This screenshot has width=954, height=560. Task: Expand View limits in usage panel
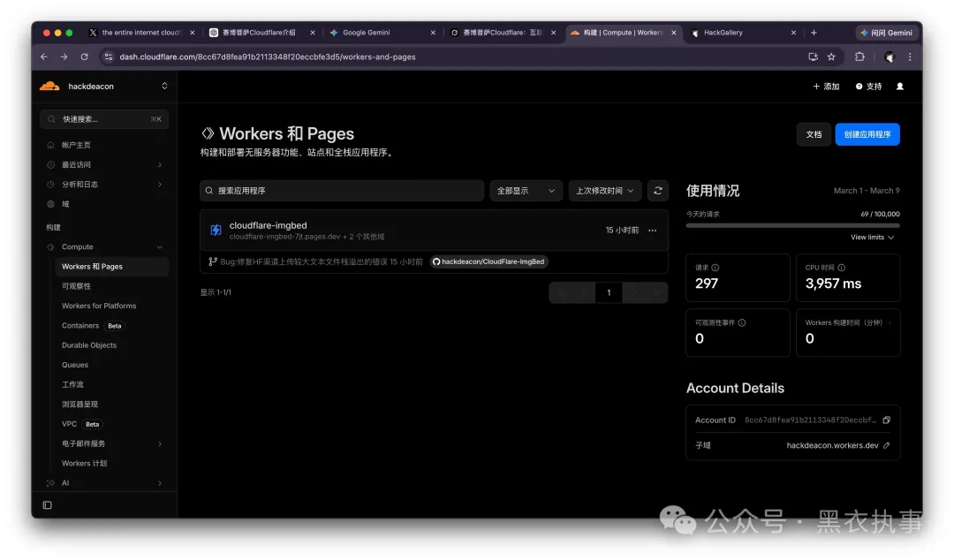point(872,238)
